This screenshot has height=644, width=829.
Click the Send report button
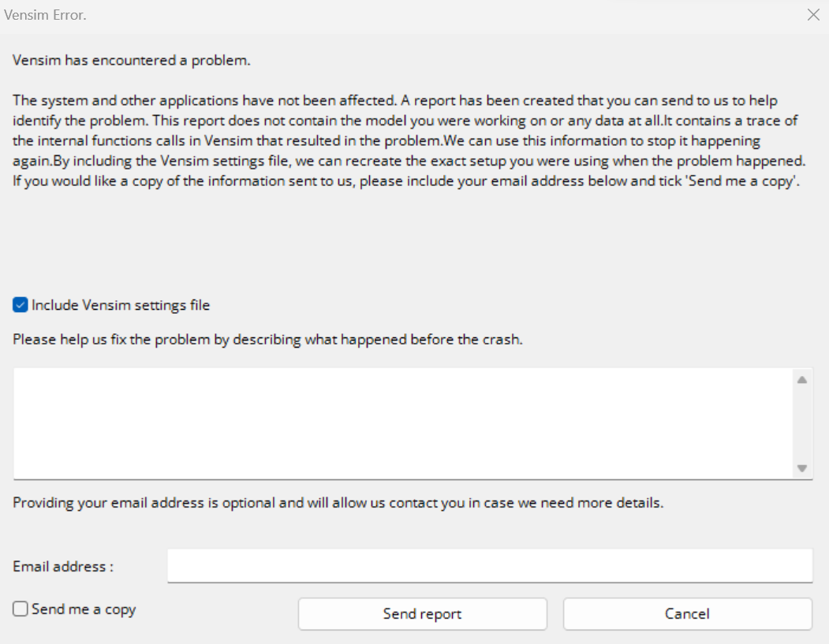(x=423, y=614)
